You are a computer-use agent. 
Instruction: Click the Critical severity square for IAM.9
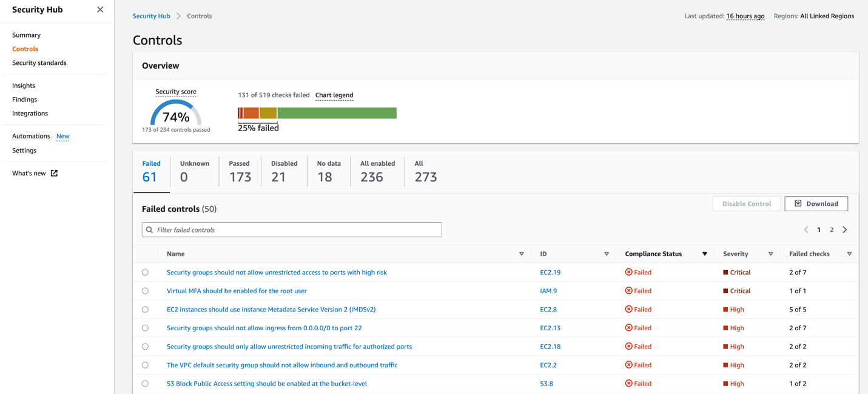click(x=725, y=290)
